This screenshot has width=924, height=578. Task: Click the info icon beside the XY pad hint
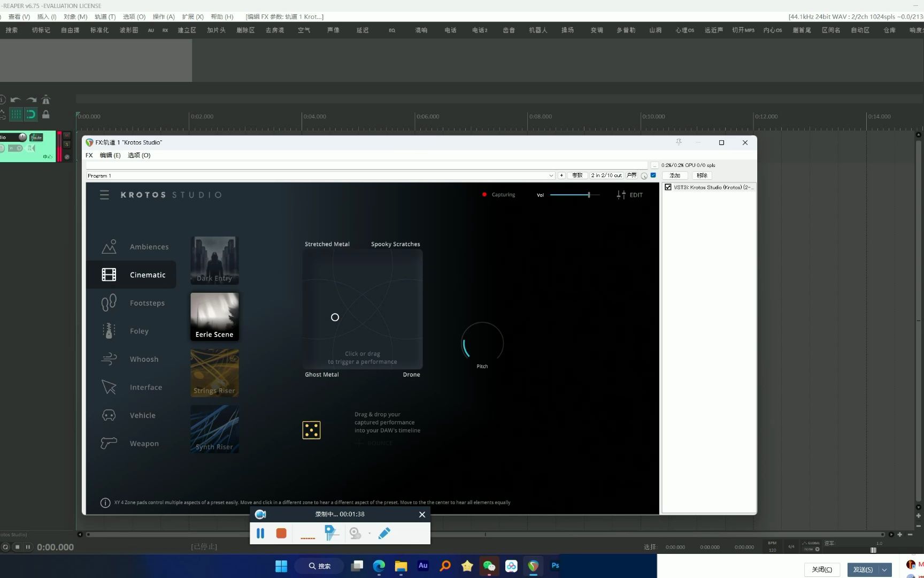105,503
